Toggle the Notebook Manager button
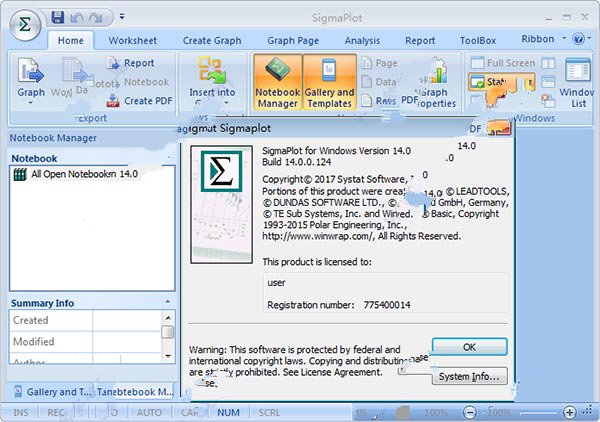The height and width of the screenshot is (422, 600). tap(277, 82)
